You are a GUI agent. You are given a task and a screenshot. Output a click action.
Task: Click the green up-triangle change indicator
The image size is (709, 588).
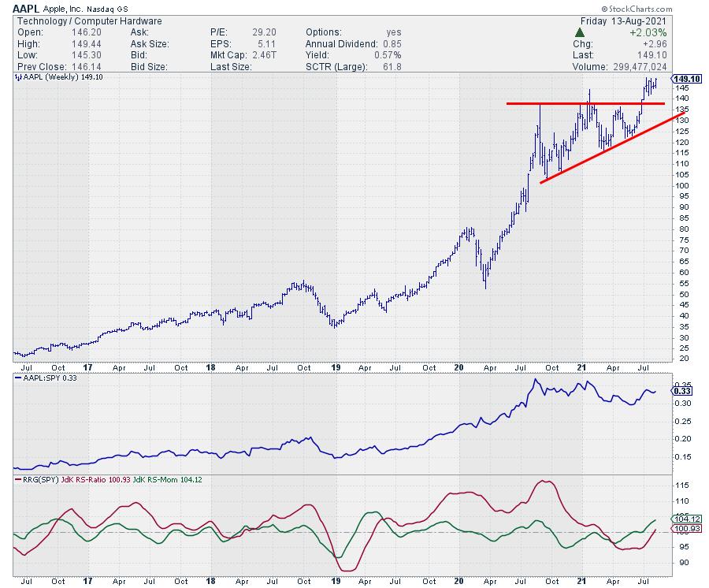(x=581, y=32)
